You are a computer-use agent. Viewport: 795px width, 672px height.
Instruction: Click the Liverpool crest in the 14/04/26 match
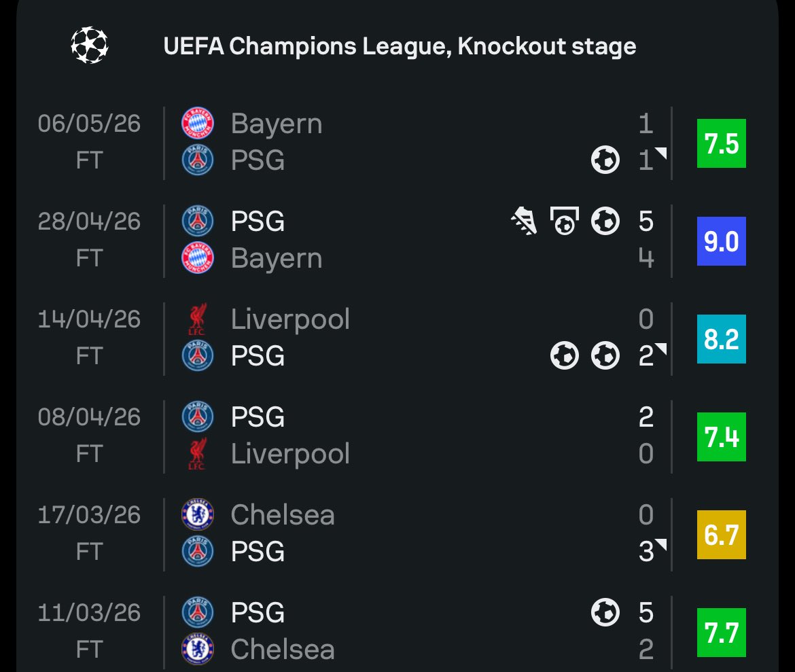tap(198, 319)
